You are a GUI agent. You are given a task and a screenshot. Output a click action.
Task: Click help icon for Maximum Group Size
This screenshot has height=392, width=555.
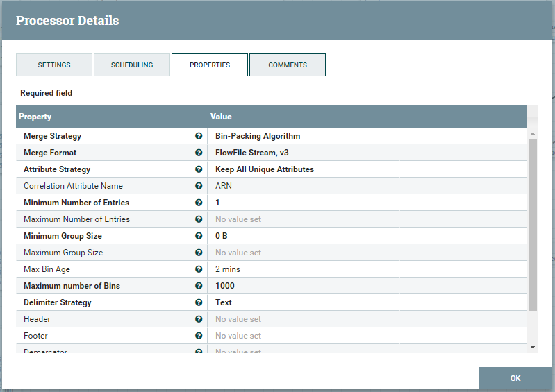click(x=199, y=253)
